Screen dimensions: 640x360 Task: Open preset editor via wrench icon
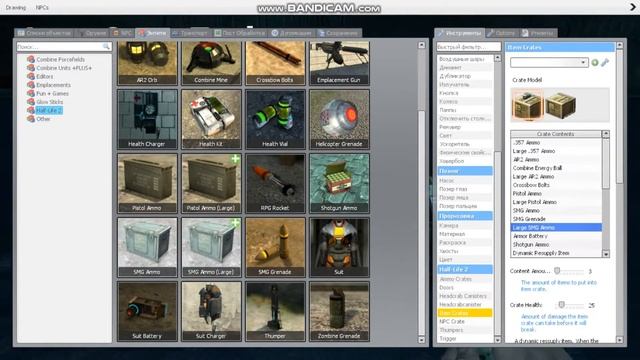point(605,62)
